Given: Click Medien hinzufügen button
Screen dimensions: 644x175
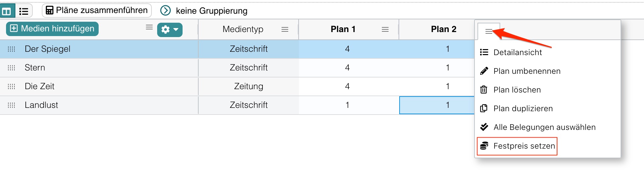Looking at the screenshot, I should [52, 29].
